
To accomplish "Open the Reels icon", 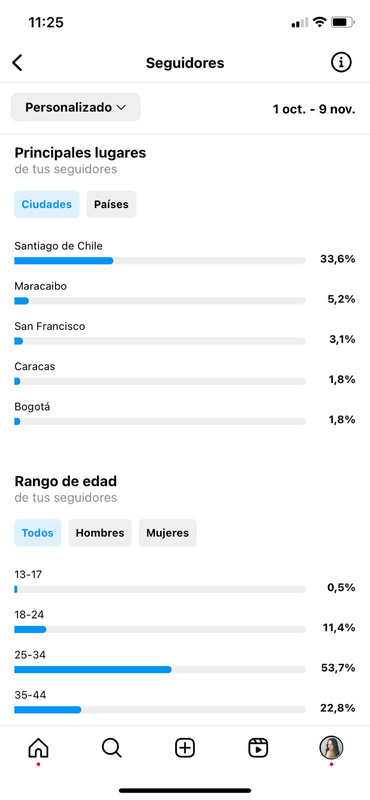I will 258,748.
